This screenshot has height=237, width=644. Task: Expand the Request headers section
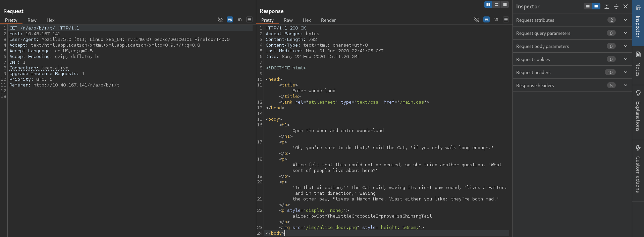click(625, 72)
